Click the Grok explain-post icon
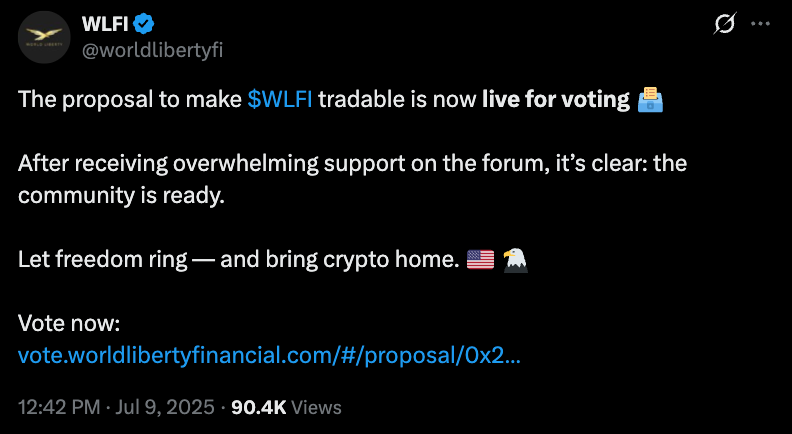This screenshot has height=434, width=792. coord(725,23)
